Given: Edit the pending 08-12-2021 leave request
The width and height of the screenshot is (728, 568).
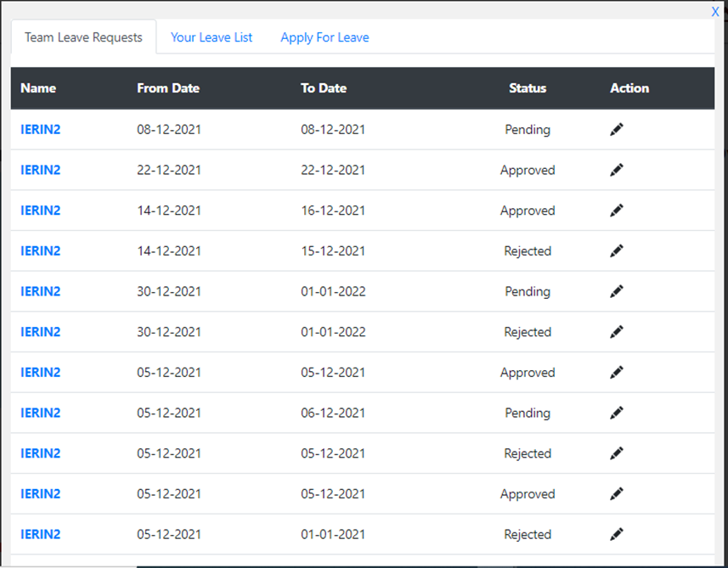Looking at the screenshot, I should click(x=617, y=129).
